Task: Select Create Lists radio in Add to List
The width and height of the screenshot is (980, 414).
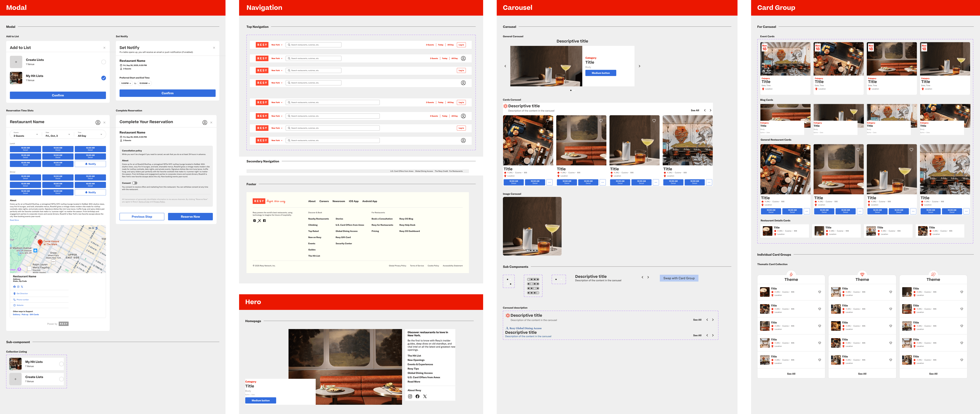Action: pos(103,62)
